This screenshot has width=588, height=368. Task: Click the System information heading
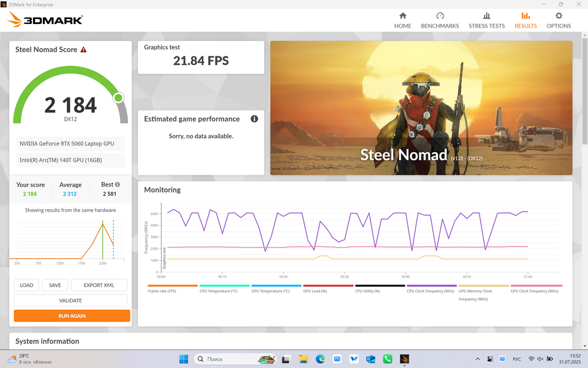pyautogui.click(x=47, y=341)
